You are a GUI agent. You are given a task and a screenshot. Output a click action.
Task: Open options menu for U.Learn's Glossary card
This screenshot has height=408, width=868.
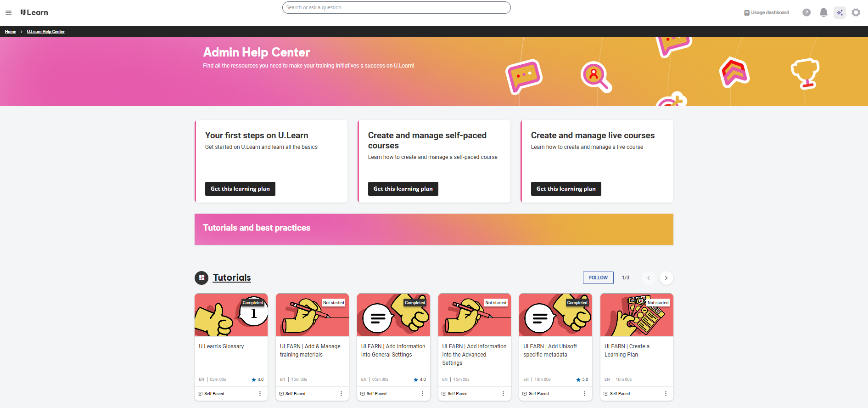(260, 394)
